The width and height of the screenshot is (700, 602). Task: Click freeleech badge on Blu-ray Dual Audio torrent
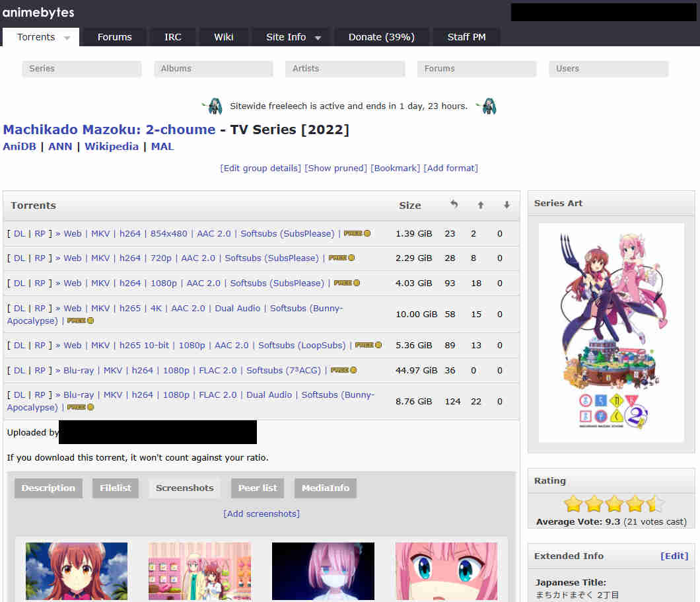tap(81, 407)
